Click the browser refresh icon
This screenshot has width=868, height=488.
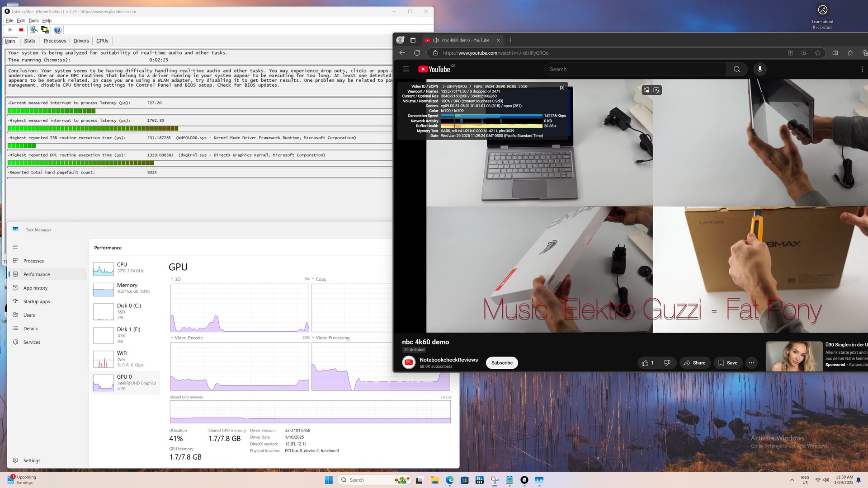pos(417,53)
